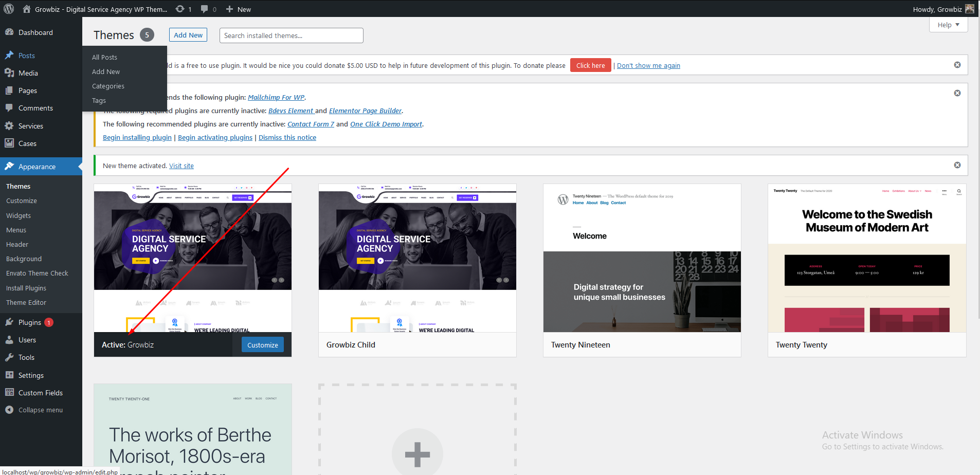Click the Posts pin icon
The image size is (980, 475).
click(9, 55)
